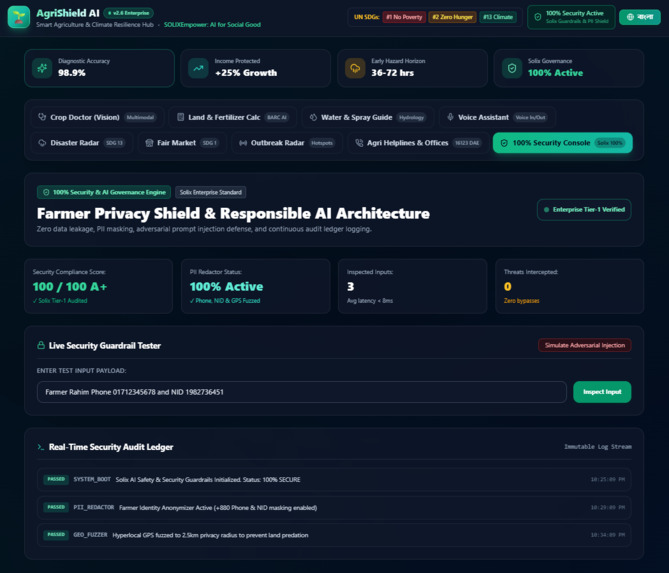The width and height of the screenshot is (669, 573).
Task: Click the Income Protected trend arrow icon
Action: tap(198, 68)
